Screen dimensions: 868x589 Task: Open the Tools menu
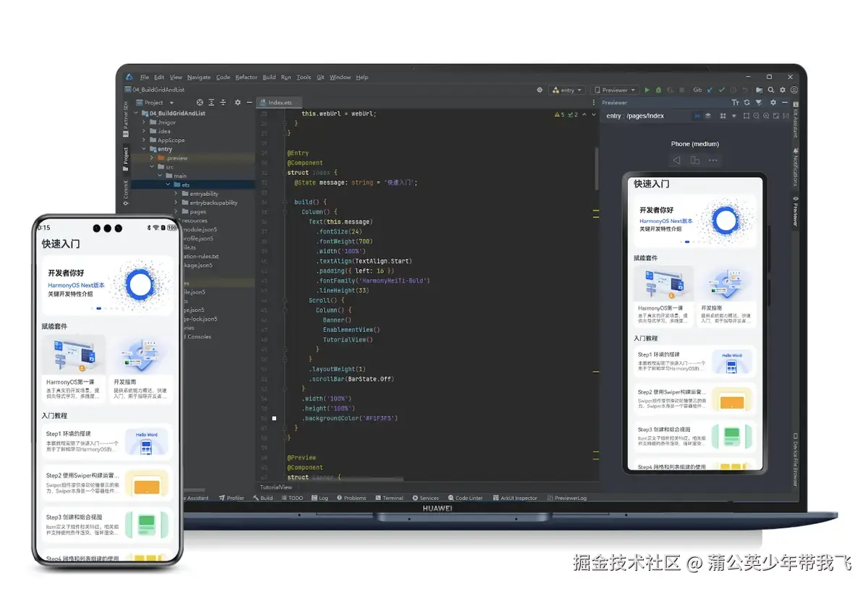304,77
